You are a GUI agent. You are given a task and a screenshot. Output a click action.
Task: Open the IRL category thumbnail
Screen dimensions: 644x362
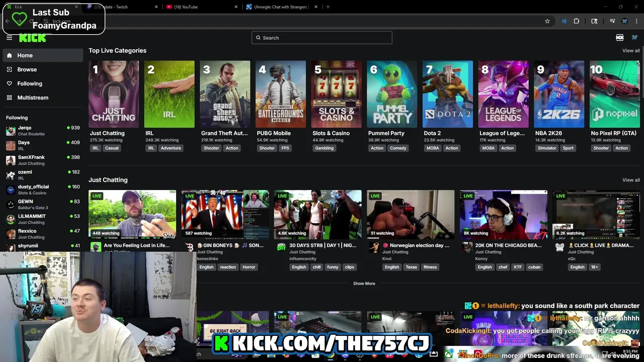click(x=169, y=94)
